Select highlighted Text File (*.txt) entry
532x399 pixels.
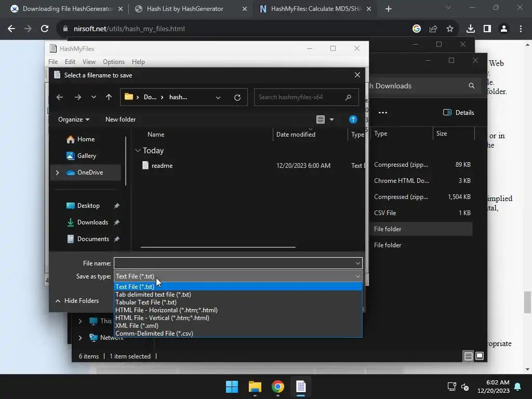(238, 287)
